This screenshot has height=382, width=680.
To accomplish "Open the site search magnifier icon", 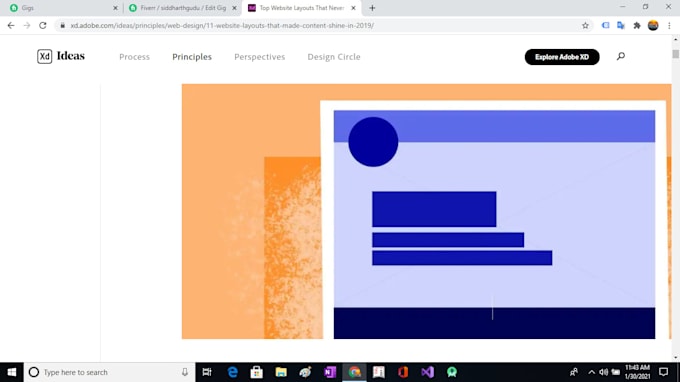I will coord(621,56).
